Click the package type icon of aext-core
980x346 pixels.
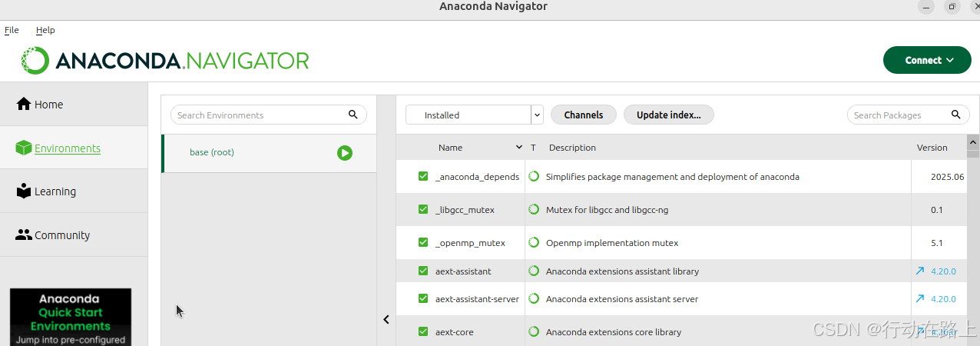534,332
